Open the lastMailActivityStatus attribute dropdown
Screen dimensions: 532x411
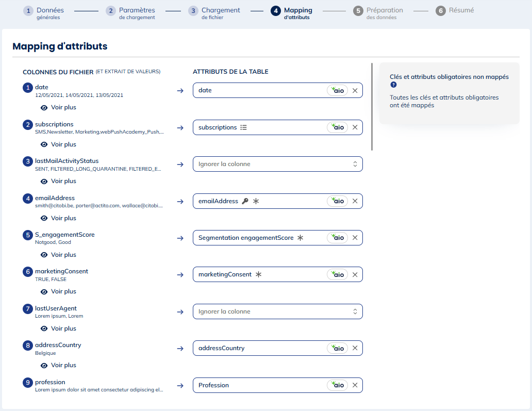pyautogui.click(x=277, y=164)
